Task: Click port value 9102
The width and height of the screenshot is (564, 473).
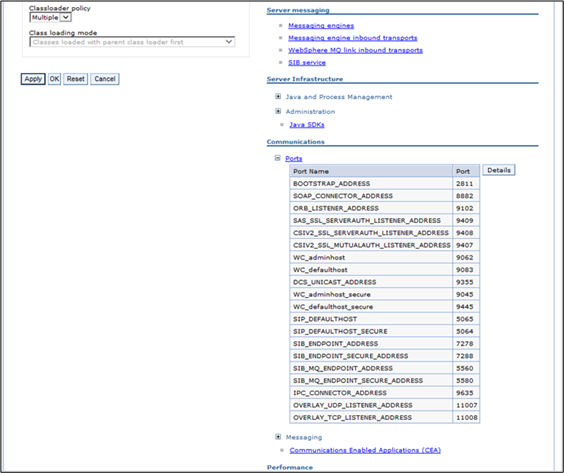Action: point(464,208)
